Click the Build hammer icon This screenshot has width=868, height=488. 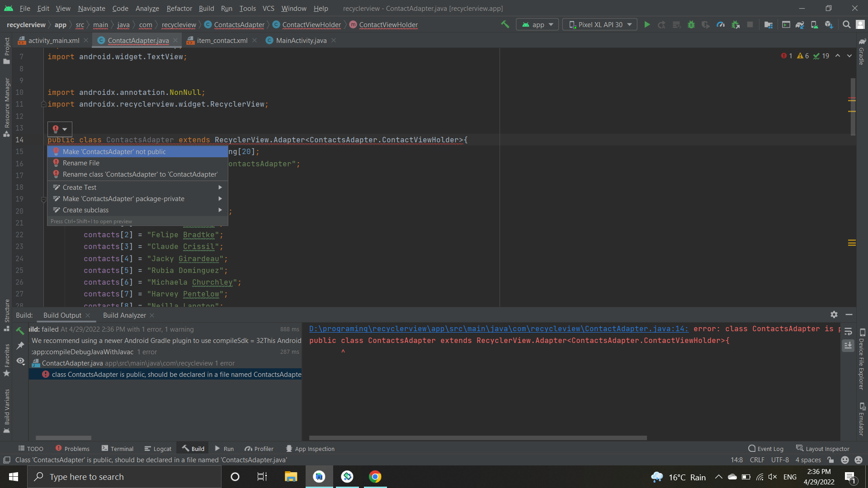[x=505, y=24]
